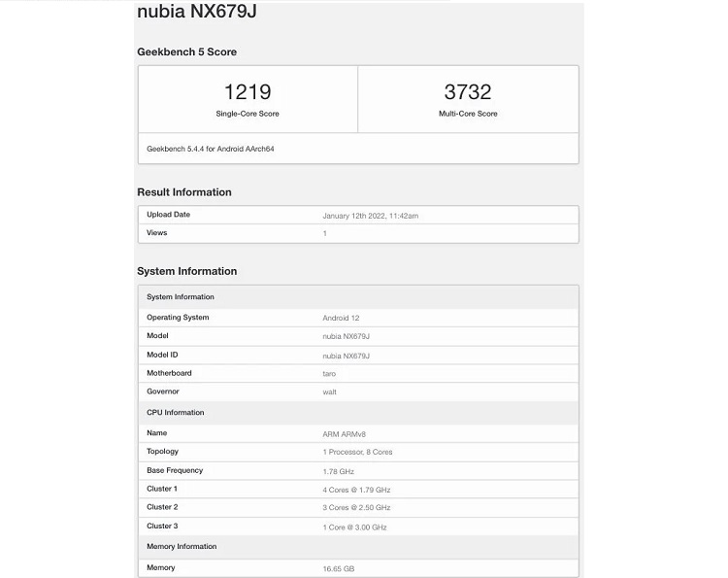Select the ARM ARMv8 value
The image size is (728, 578).
344,434
